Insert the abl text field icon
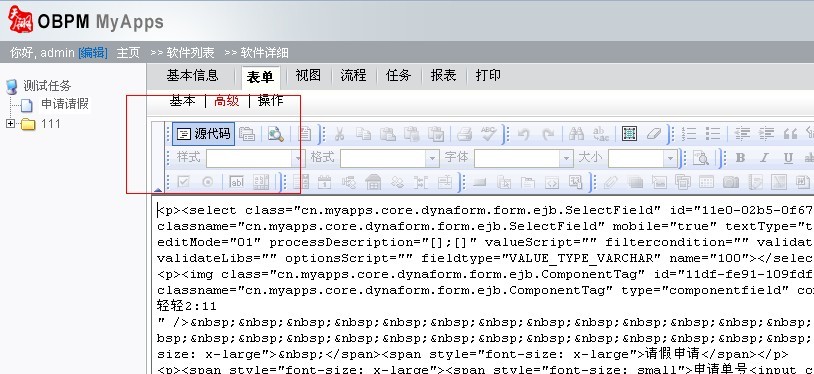Image resolution: width=814 pixels, height=374 pixels. (236, 182)
